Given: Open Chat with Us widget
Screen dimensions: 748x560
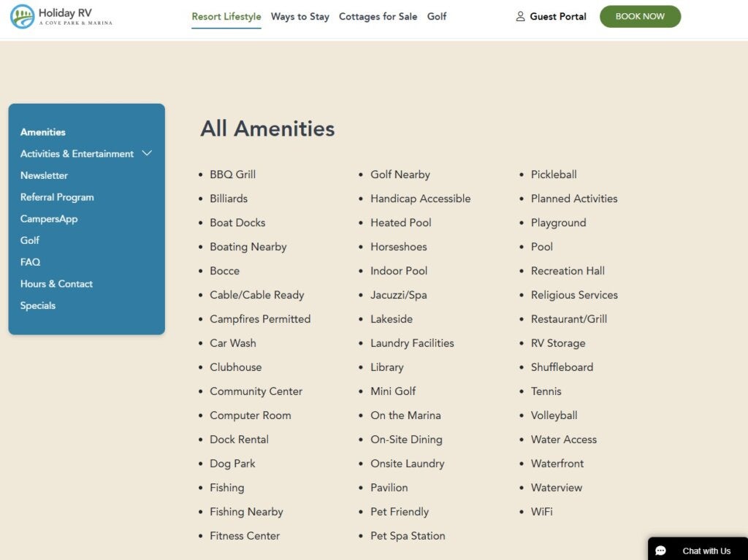Looking at the screenshot, I should point(706,551).
